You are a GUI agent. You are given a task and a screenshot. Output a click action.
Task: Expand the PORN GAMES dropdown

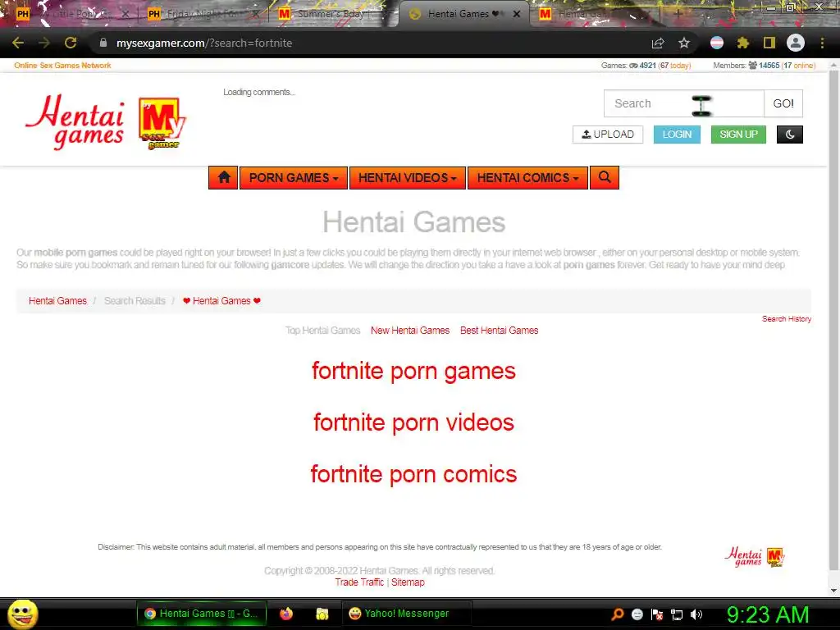pyautogui.click(x=294, y=177)
